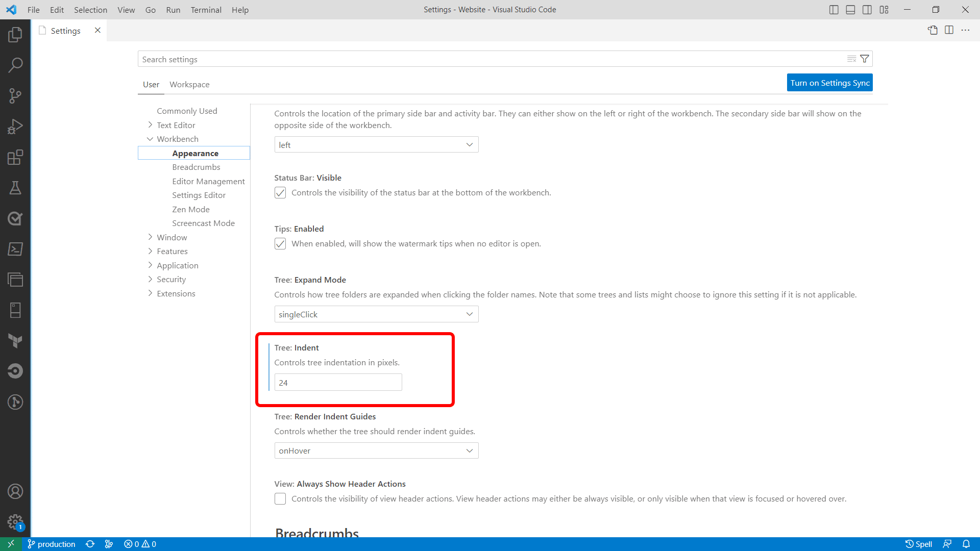Click Turn on Settings Sync button
The width and height of the screenshot is (980, 551).
[x=830, y=83]
